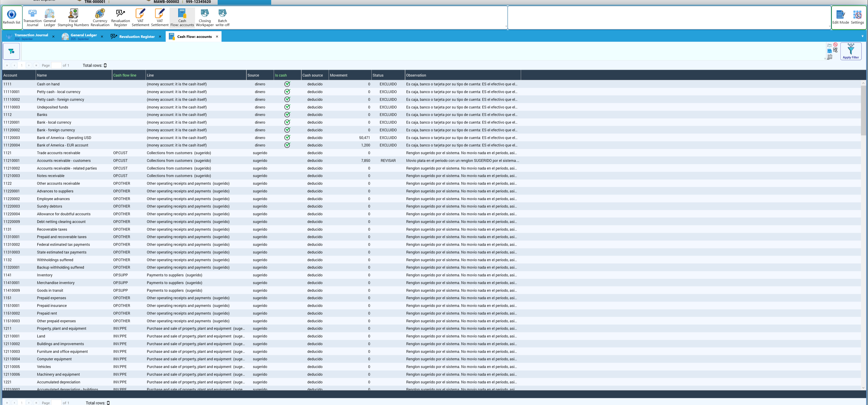
Task: Expand the tab list dropdown arrow at far right
Action: (x=862, y=36)
